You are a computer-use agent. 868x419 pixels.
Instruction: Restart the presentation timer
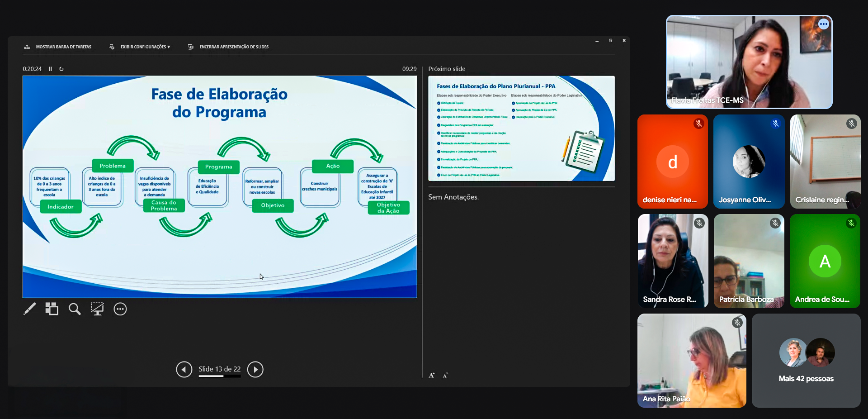click(x=61, y=69)
